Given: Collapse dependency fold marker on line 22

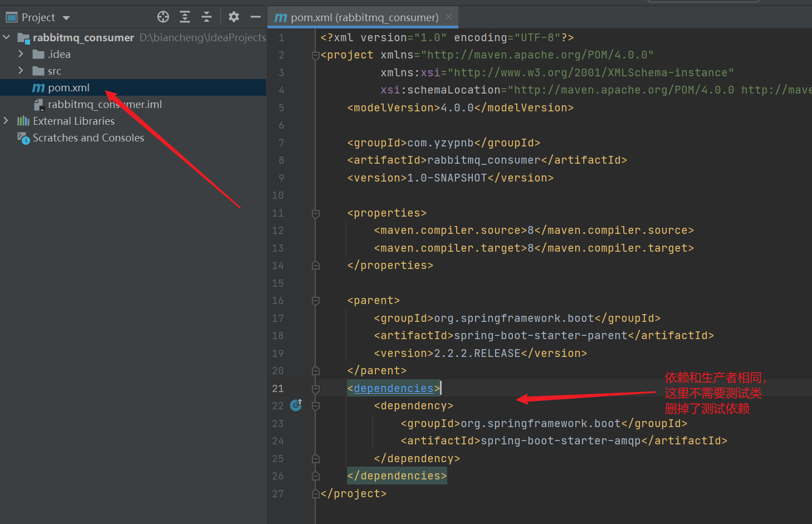Looking at the screenshot, I should point(316,406).
